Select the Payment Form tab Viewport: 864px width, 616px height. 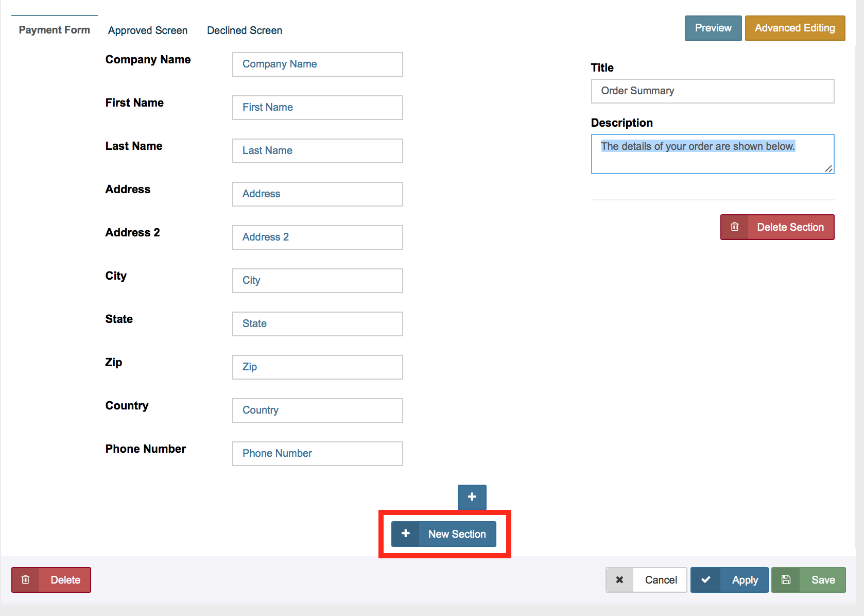click(x=55, y=30)
